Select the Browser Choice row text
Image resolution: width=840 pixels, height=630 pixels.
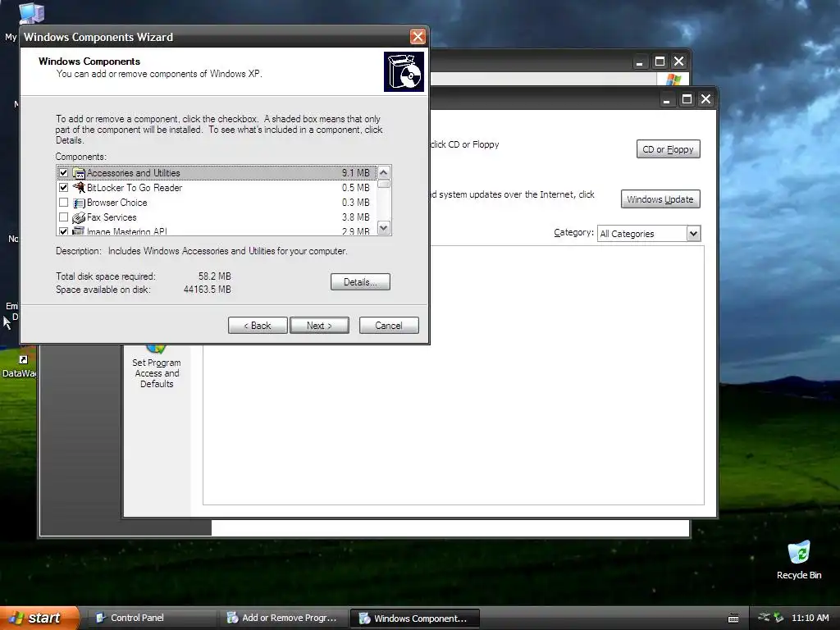tap(116, 203)
